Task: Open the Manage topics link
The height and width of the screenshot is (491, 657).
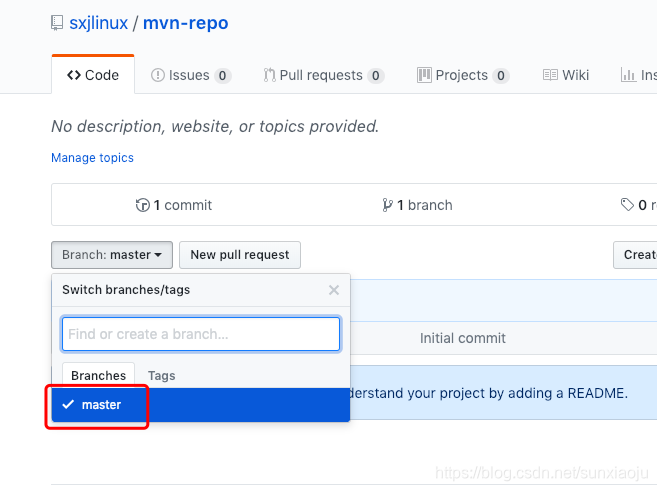Action: [93, 158]
